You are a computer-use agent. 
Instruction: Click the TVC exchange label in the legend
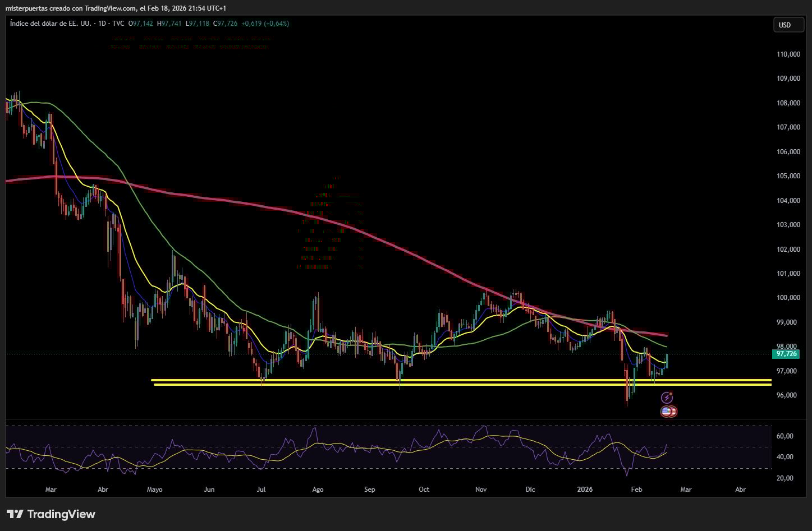pos(118,24)
